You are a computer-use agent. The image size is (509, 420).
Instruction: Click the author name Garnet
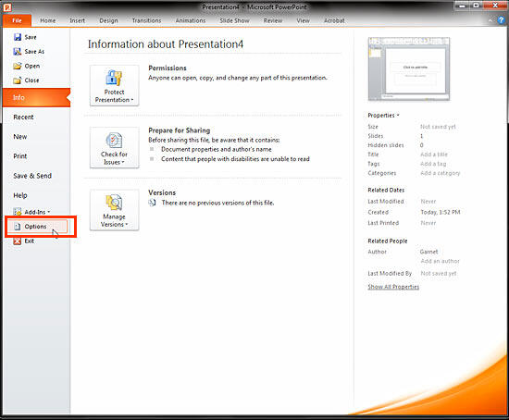tap(428, 252)
